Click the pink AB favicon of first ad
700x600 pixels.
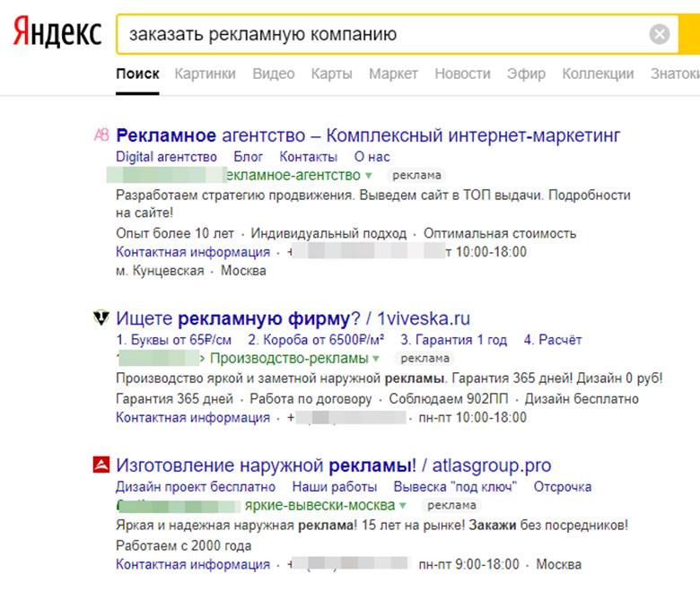(101, 135)
